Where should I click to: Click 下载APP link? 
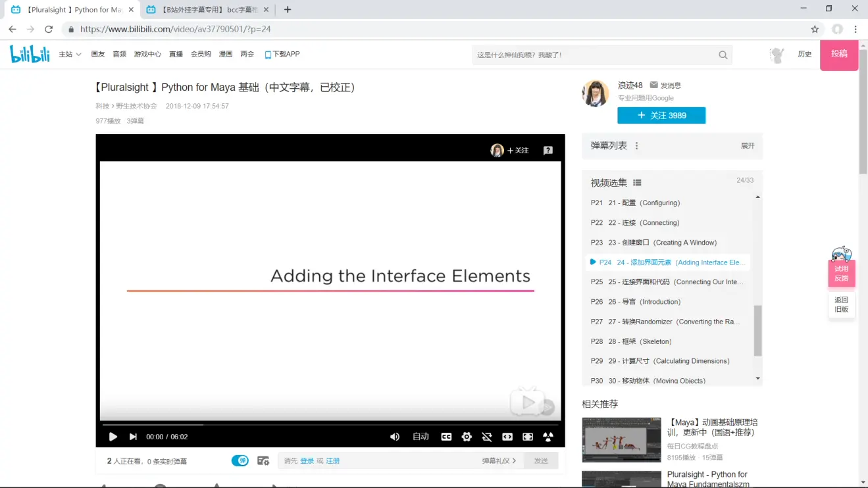[x=282, y=54]
